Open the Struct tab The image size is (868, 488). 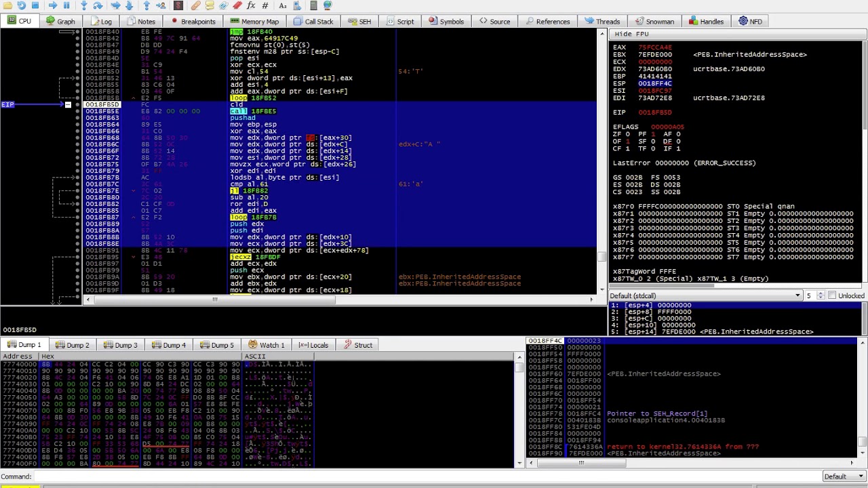click(x=358, y=345)
